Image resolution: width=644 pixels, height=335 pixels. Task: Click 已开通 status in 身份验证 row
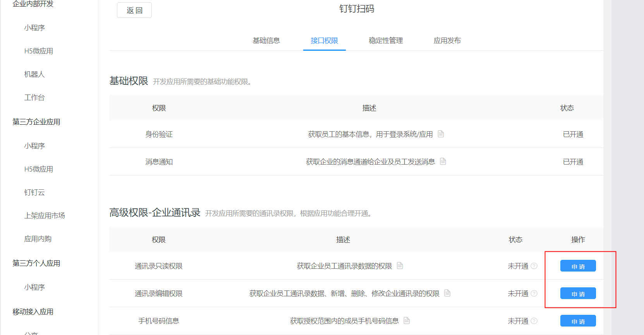click(573, 134)
